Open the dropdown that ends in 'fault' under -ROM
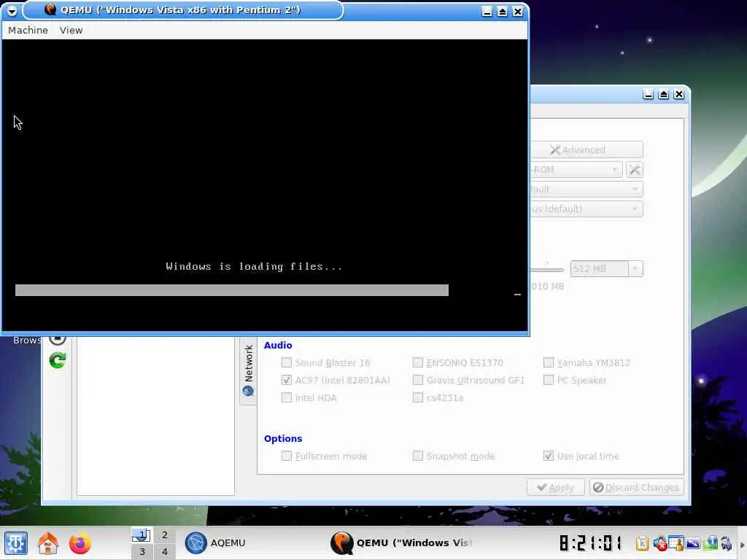 (x=587, y=189)
